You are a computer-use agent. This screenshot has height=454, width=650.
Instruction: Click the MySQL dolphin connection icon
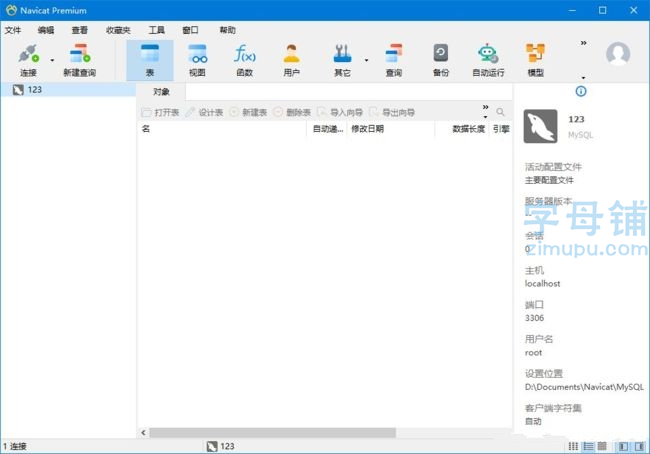(x=540, y=126)
